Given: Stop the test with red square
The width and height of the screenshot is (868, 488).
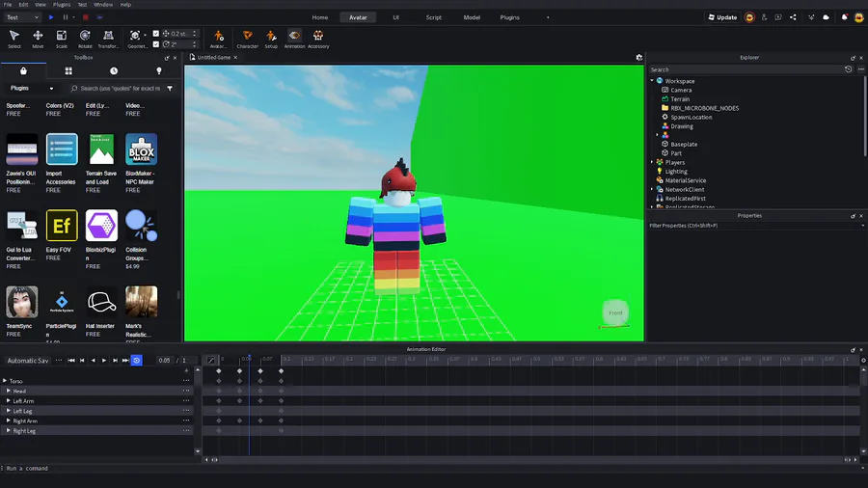Looking at the screenshot, I should (x=85, y=17).
